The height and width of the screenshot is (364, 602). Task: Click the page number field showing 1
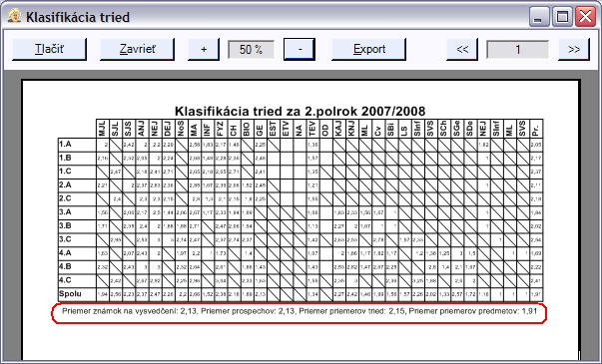(517, 50)
